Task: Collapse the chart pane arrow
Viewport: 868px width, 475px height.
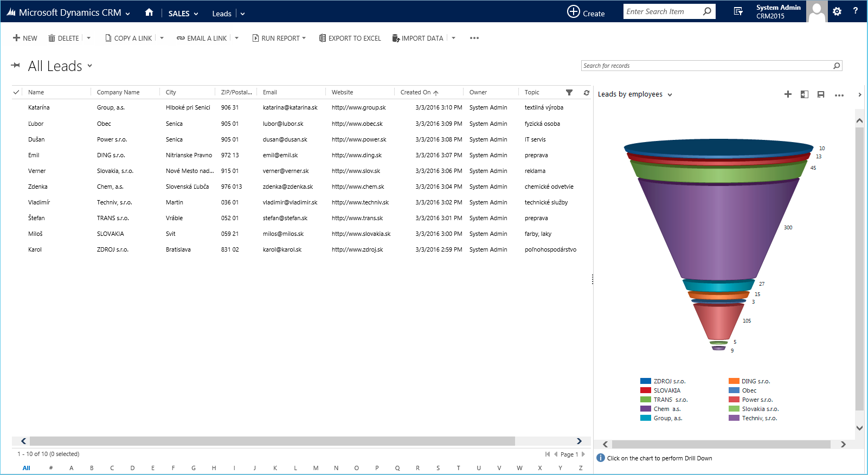Action: 860,94
